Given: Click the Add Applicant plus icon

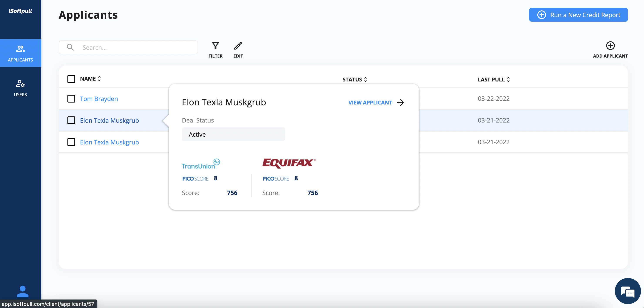Looking at the screenshot, I should (x=610, y=46).
